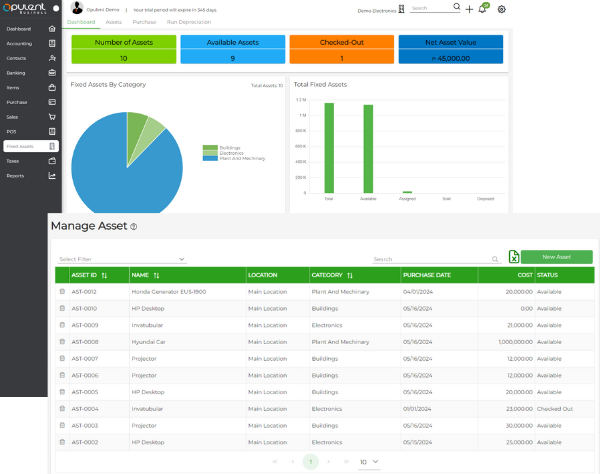Open the Assets tab

(x=114, y=20)
